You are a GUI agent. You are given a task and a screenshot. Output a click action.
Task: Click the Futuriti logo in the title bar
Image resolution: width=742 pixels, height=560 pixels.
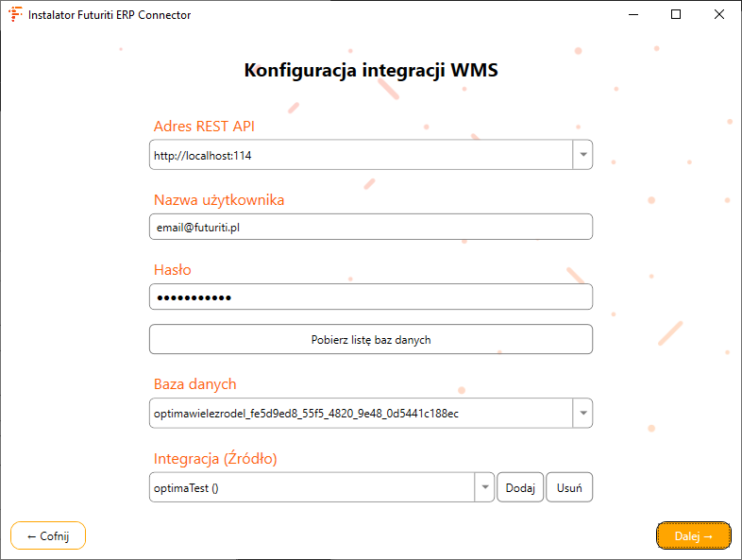(x=15, y=15)
